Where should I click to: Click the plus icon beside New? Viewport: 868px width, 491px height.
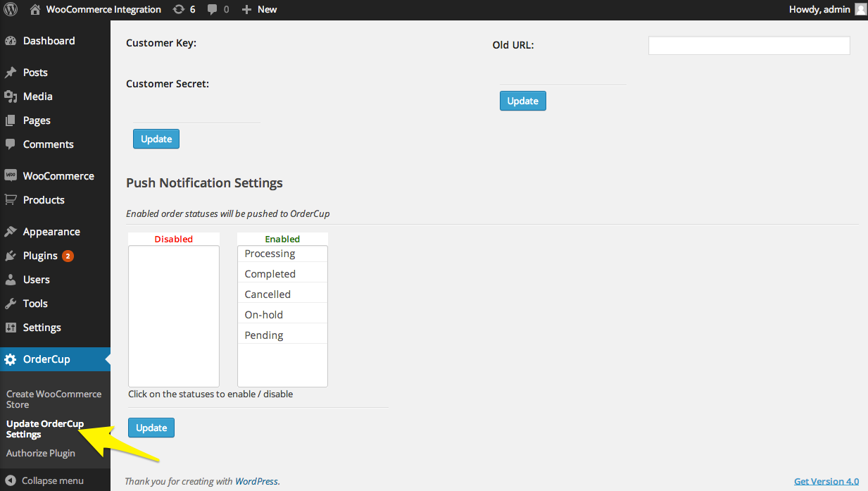[246, 10]
